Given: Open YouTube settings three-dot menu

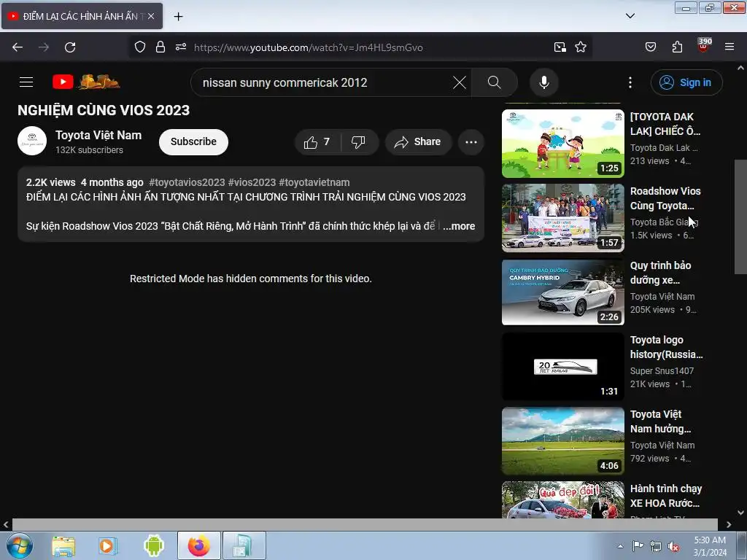Looking at the screenshot, I should (630, 82).
